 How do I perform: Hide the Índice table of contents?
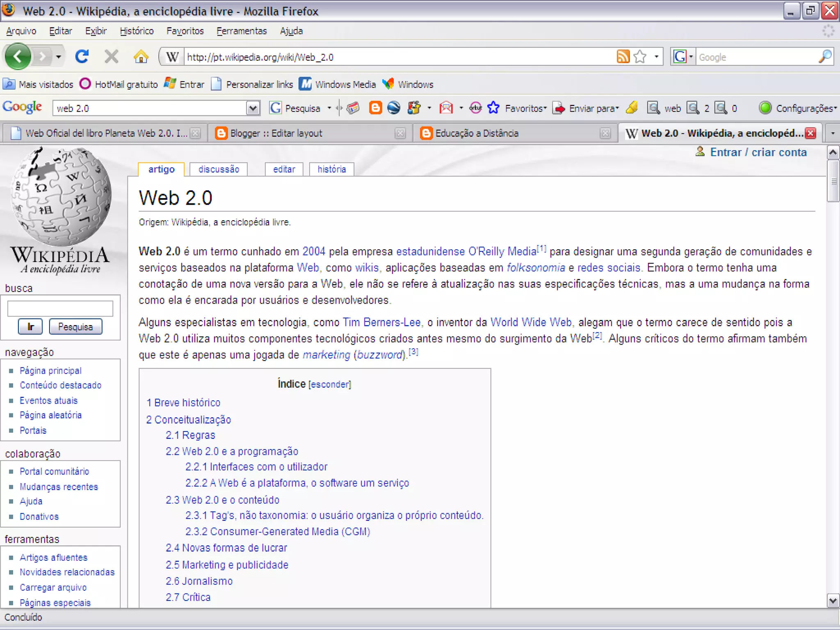pos(330,384)
